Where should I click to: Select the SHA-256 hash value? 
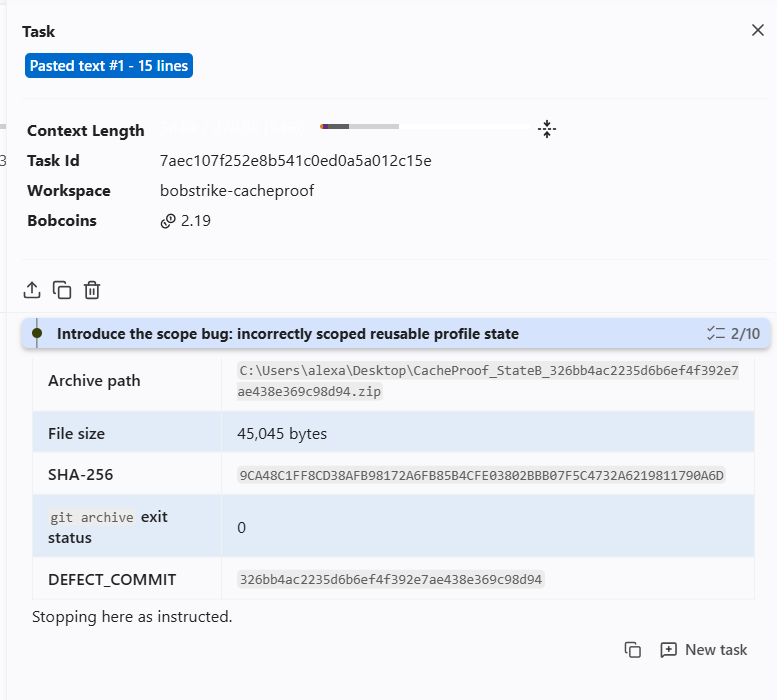(481, 475)
